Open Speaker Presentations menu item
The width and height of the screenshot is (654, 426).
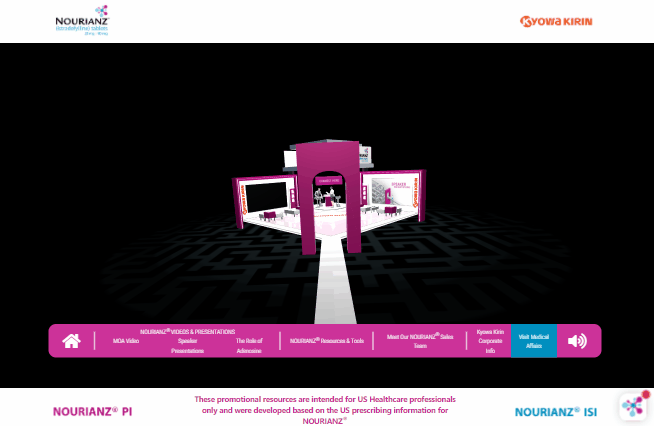tap(187, 346)
